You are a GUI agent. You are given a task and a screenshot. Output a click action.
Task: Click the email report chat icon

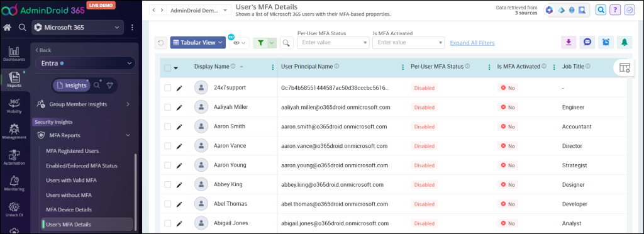[587, 42]
